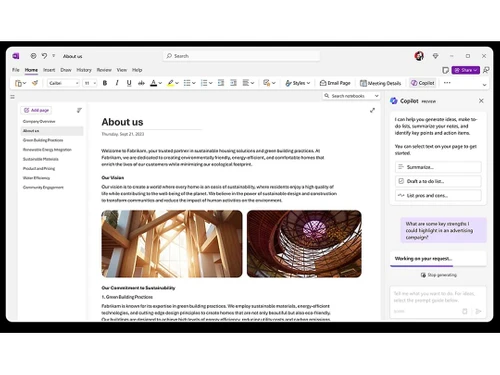Open the sticky notes feed icon
The width and height of the screenshot is (500, 375).
445,70
